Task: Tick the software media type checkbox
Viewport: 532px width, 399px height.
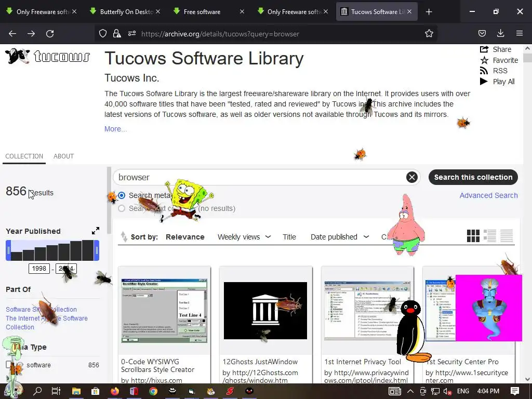Action: pos(9,365)
